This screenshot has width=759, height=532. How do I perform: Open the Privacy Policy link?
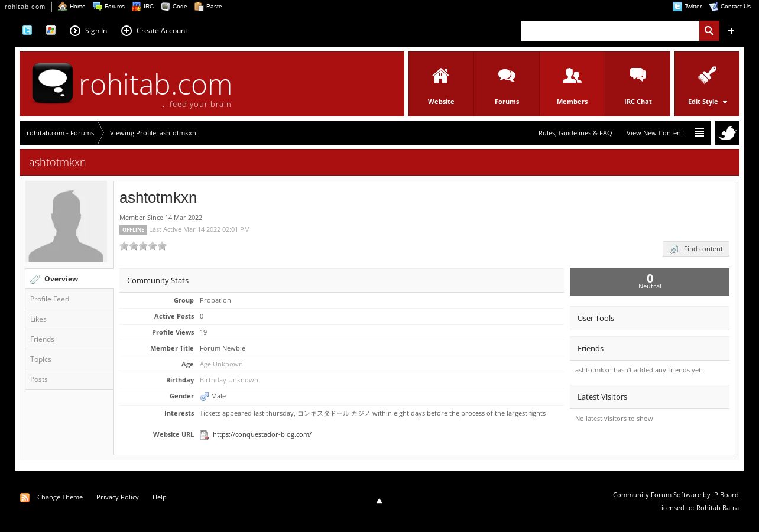coord(118,497)
